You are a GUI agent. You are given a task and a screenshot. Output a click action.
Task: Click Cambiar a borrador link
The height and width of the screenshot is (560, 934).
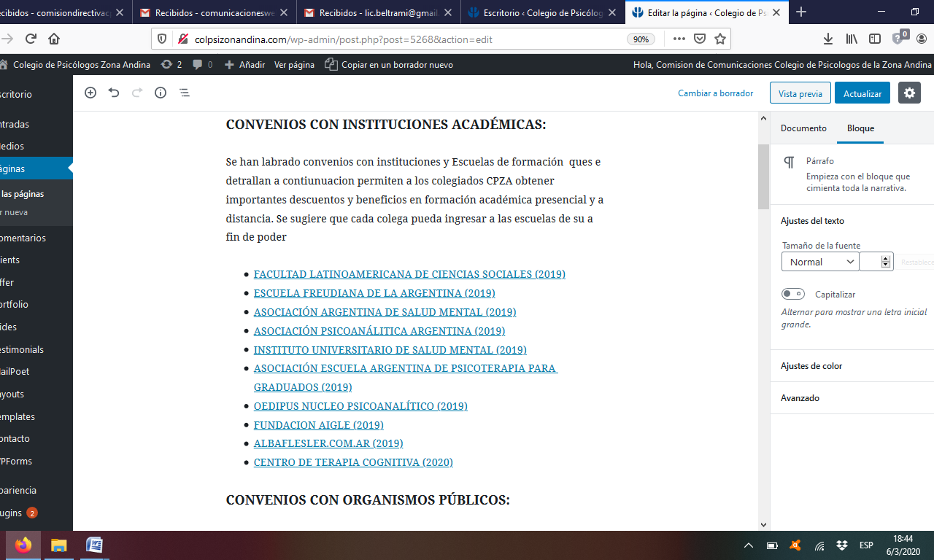pyautogui.click(x=716, y=93)
